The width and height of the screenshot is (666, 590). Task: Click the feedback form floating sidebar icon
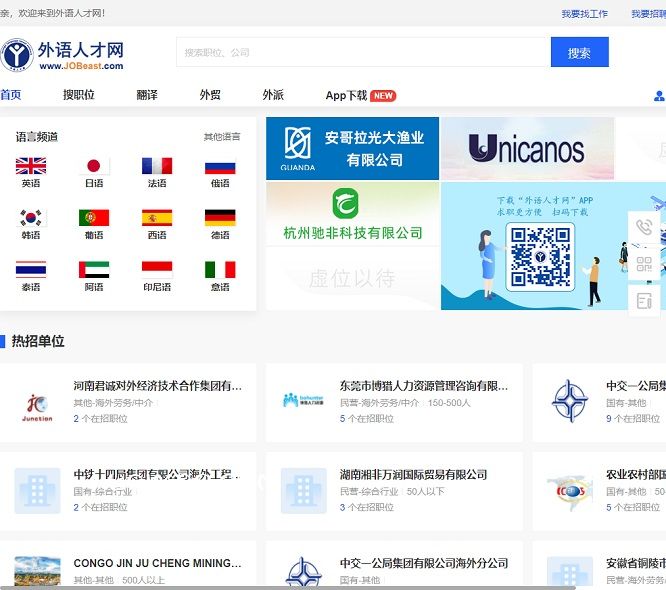644,301
